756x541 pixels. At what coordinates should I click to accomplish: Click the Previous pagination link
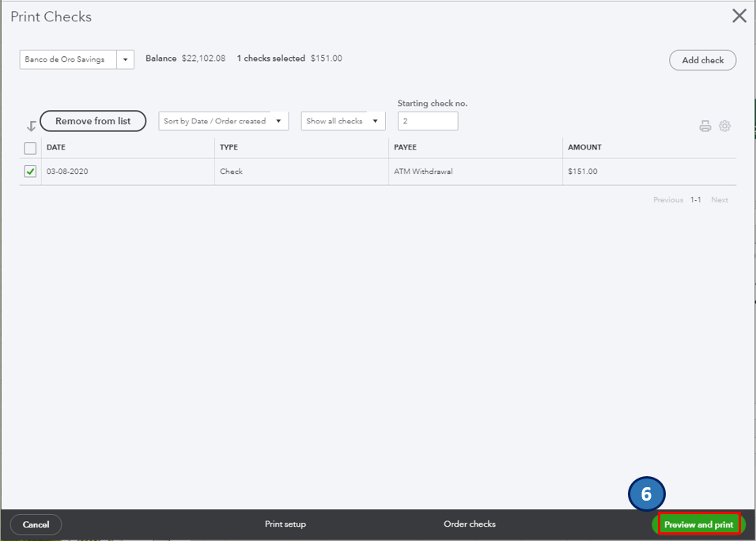(x=668, y=199)
